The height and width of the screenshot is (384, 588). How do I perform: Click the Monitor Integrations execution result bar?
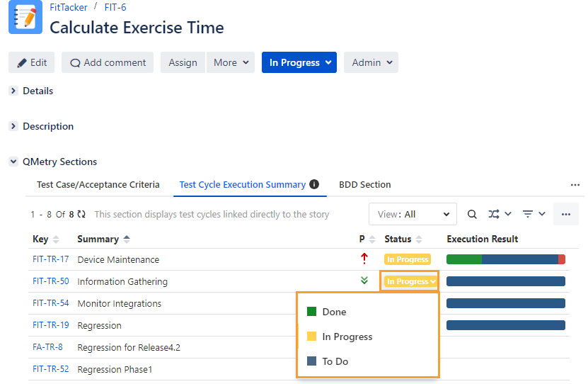[505, 303]
